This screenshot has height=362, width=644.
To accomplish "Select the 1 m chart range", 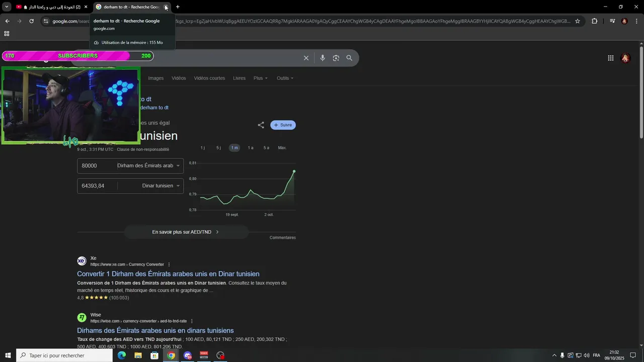I will 234,148.
